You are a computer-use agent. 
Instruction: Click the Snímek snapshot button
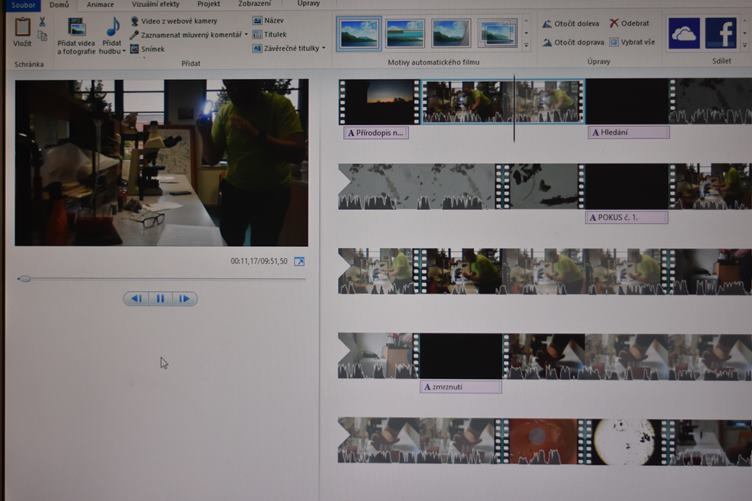tap(147, 49)
